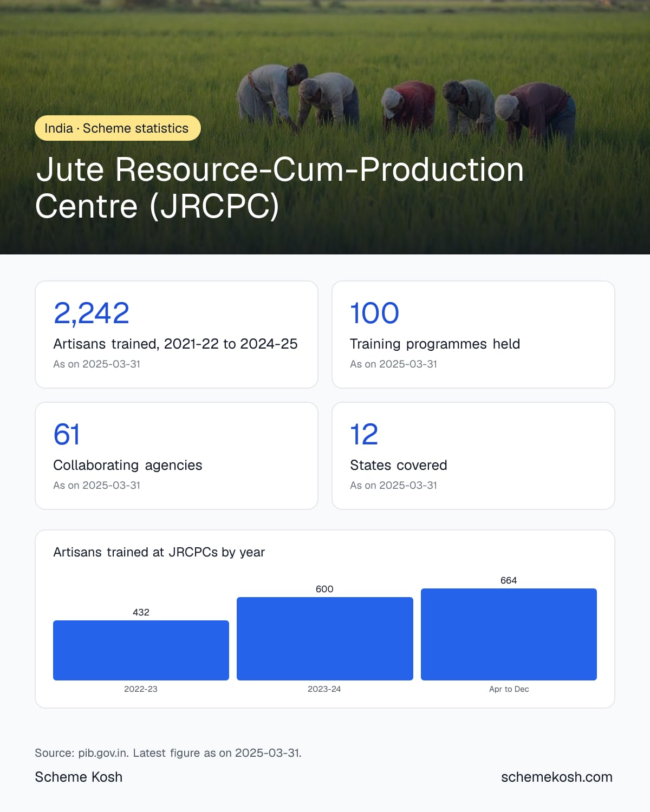
Task: Click the date under Training programmes held
Action: pyautogui.click(x=394, y=364)
